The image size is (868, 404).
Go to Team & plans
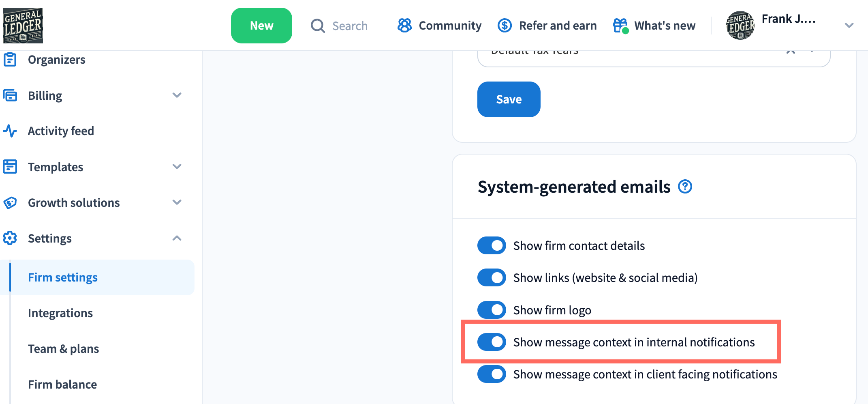[x=63, y=349]
